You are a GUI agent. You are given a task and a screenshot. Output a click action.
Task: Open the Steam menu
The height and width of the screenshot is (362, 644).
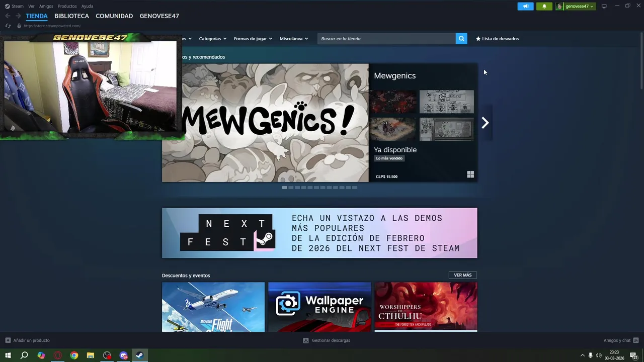[14, 7]
